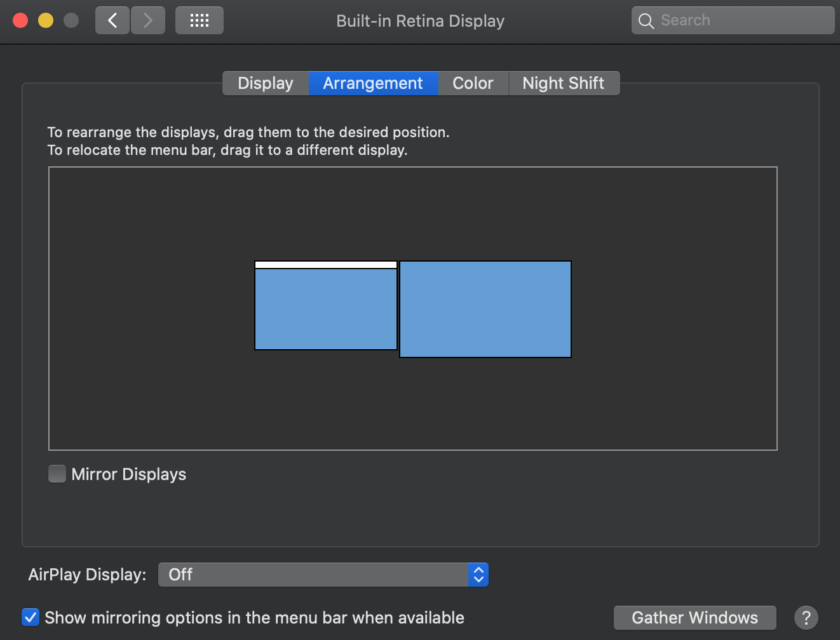Click the forward navigation arrow

pyautogui.click(x=147, y=20)
